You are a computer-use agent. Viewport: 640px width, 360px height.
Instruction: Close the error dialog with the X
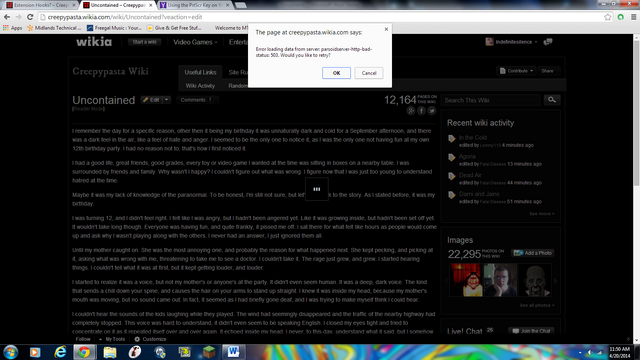click(x=386, y=29)
